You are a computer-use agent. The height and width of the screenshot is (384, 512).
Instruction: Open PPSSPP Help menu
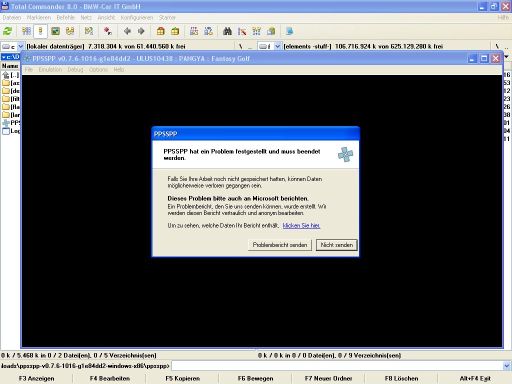[x=119, y=69]
